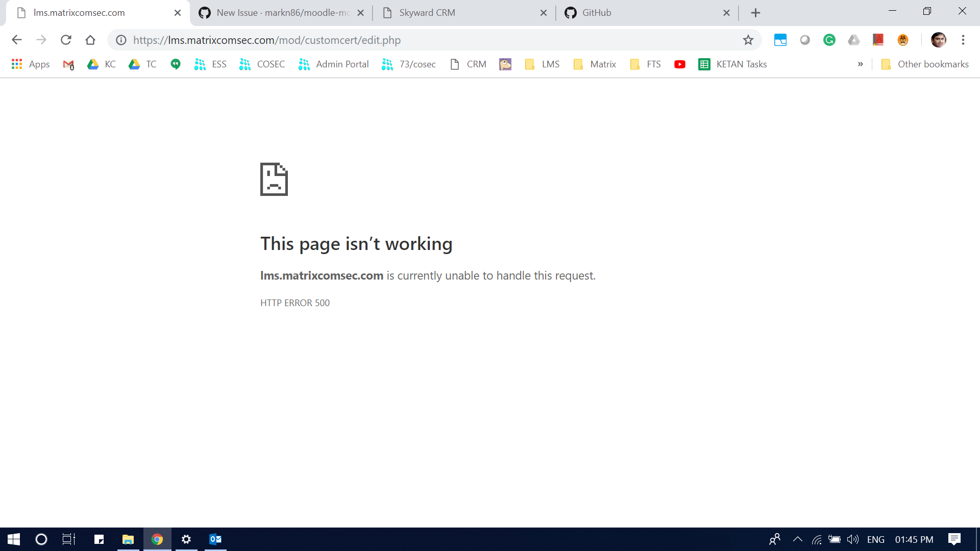980x551 pixels.
Task: Switch to the Skyward CRM tab
Action: (459, 13)
